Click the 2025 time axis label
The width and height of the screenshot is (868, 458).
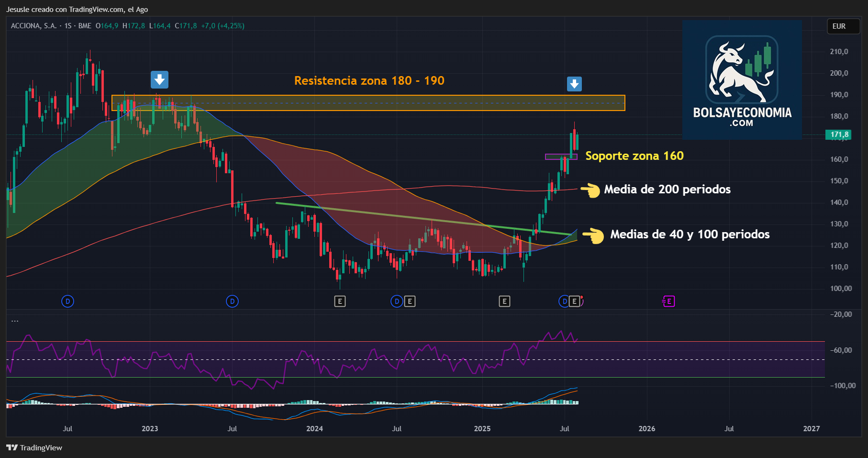(x=482, y=428)
